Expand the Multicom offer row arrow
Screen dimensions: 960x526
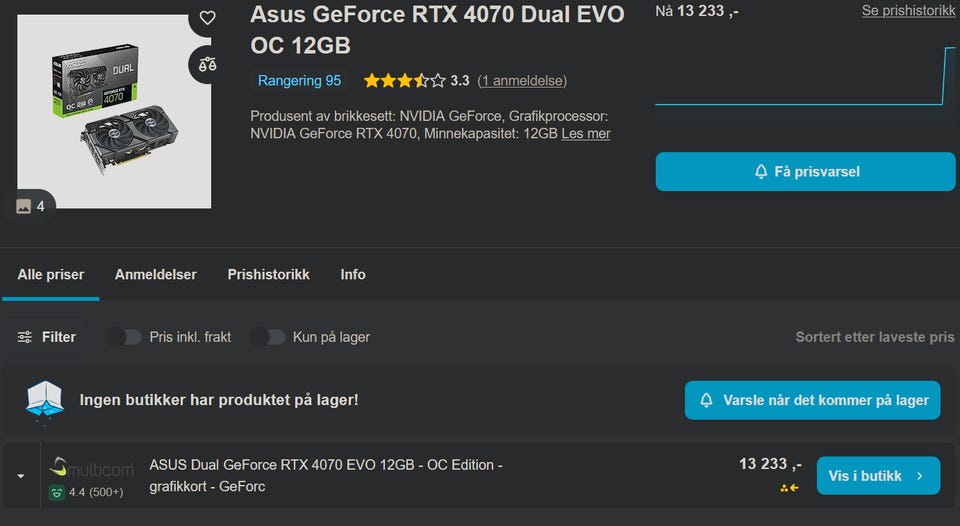point(21,476)
